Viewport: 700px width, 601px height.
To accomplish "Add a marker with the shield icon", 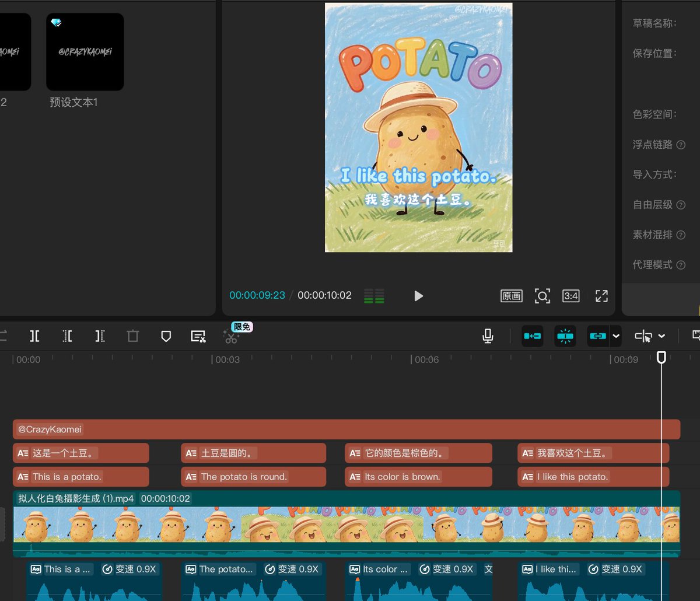I will click(166, 336).
